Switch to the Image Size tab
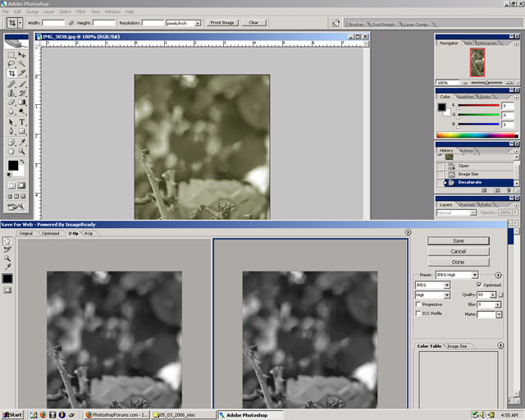 pos(458,346)
